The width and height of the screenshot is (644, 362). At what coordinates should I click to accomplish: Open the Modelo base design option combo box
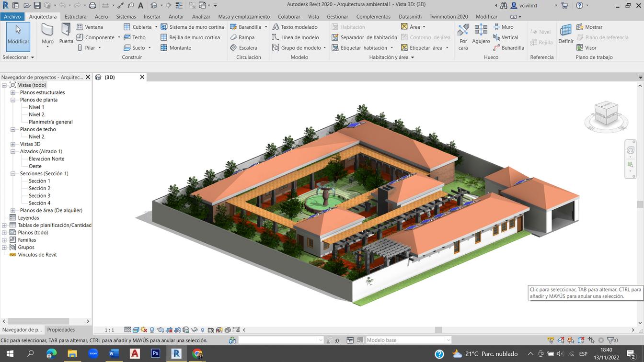408,340
